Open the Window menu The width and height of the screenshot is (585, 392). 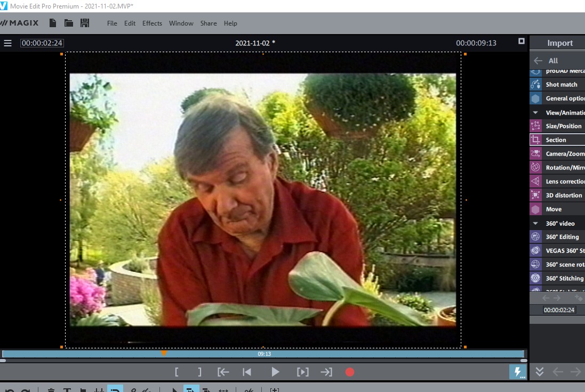point(181,23)
